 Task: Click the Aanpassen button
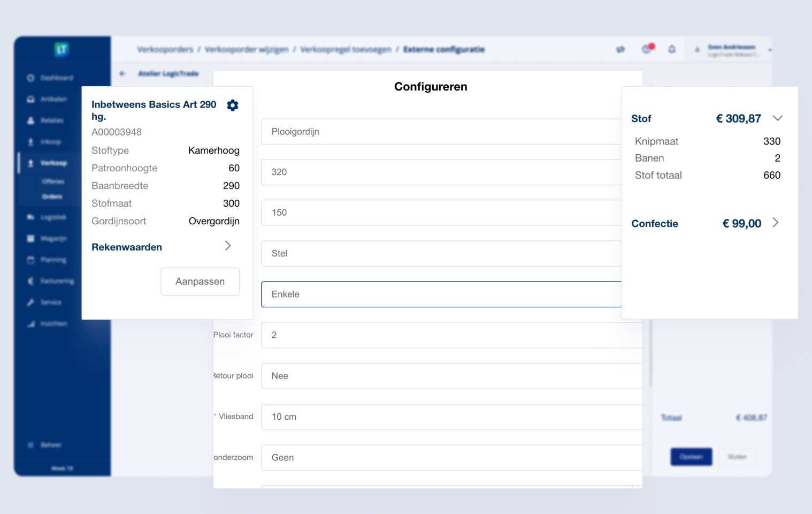point(200,282)
